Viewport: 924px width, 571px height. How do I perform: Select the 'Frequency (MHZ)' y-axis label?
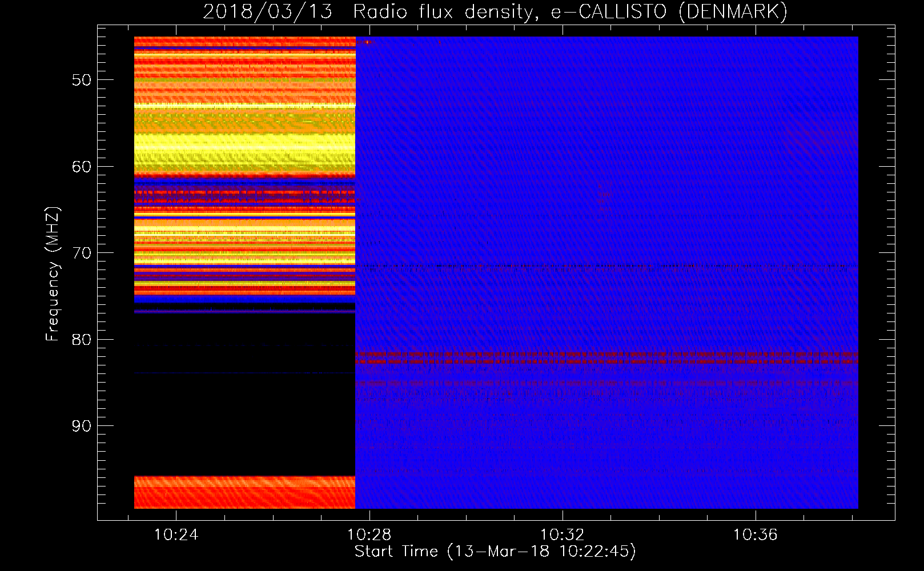click(x=53, y=274)
